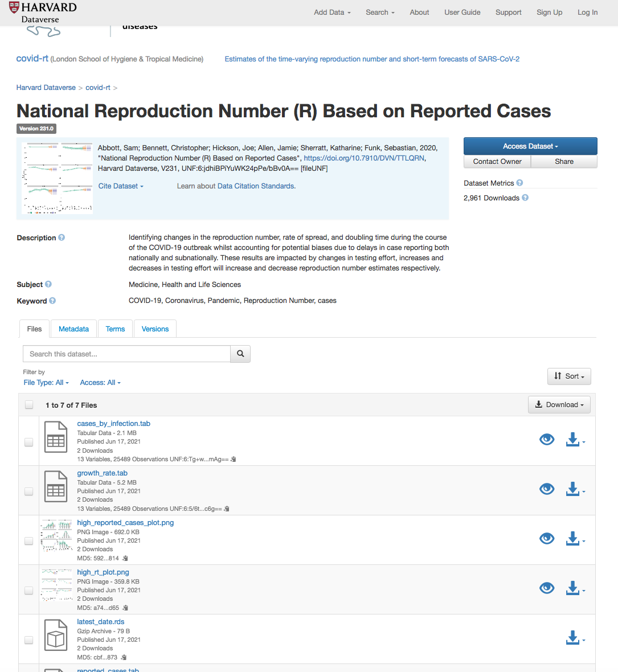Viewport: 618px width, 672px height.
Task: Open Data Citation Standards link
Action: tap(256, 186)
